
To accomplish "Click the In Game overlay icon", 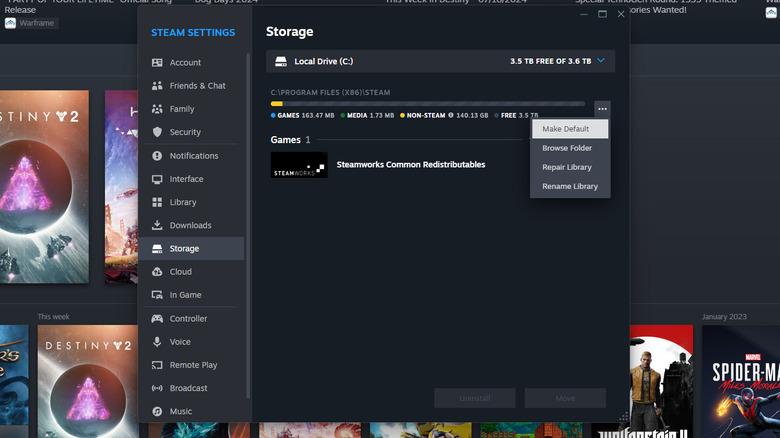I will click(x=157, y=295).
